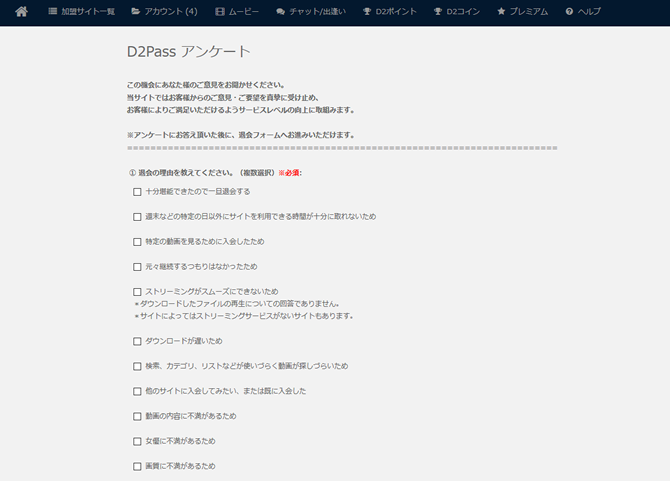Click the star icon beside プレミアム
The height and width of the screenshot is (481, 670).
(x=501, y=11)
